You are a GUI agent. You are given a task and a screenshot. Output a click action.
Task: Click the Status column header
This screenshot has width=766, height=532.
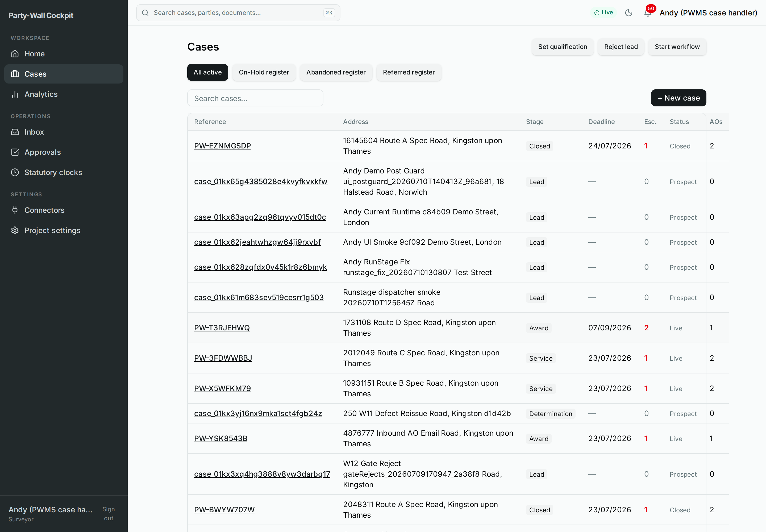[x=679, y=122]
